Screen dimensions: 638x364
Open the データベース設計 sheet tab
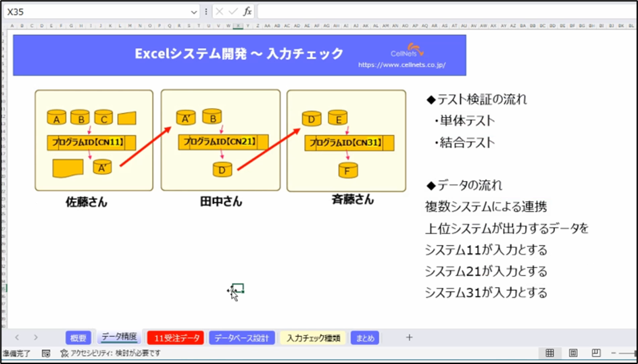point(242,338)
